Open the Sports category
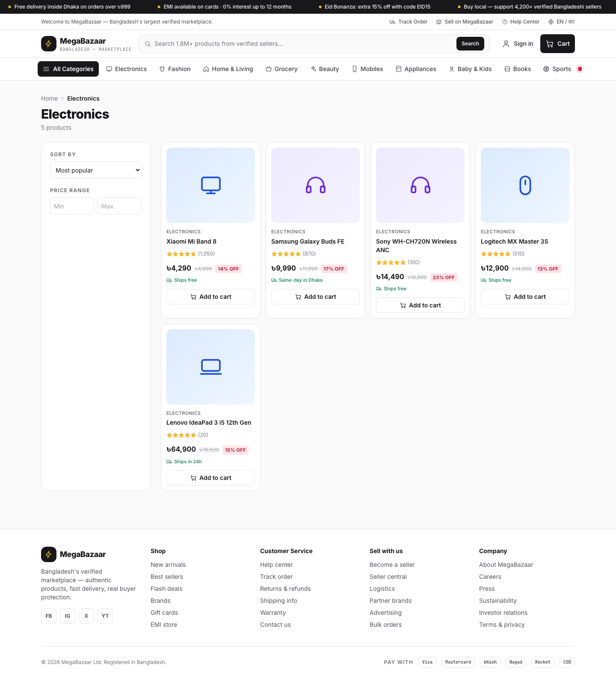616x685 pixels. coord(557,69)
